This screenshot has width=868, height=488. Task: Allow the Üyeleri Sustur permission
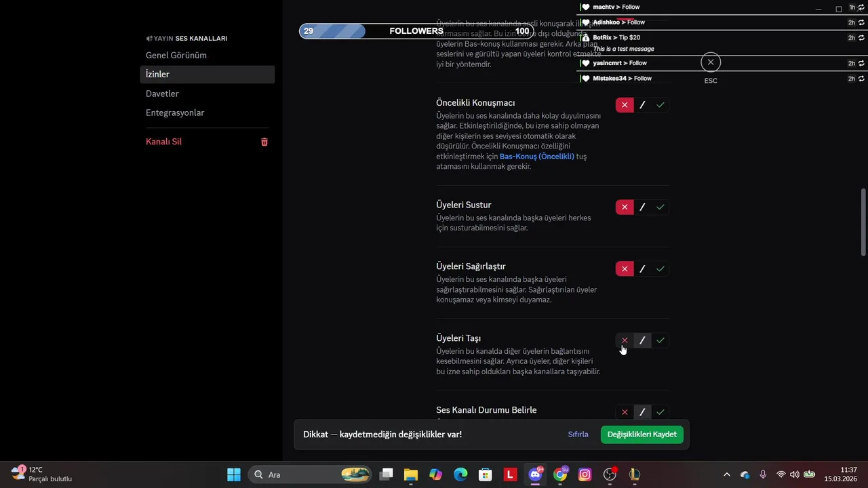(x=660, y=207)
